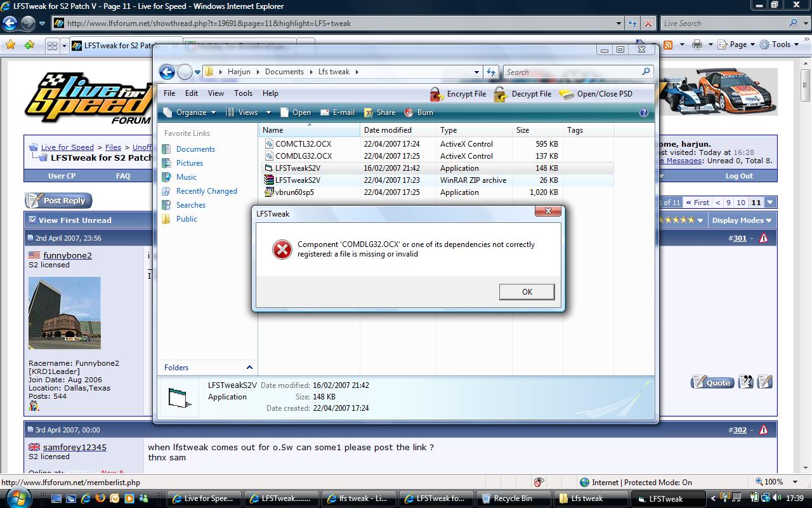This screenshot has height=508, width=812.
Task: Click the User CP navbar link
Action: (x=62, y=176)
